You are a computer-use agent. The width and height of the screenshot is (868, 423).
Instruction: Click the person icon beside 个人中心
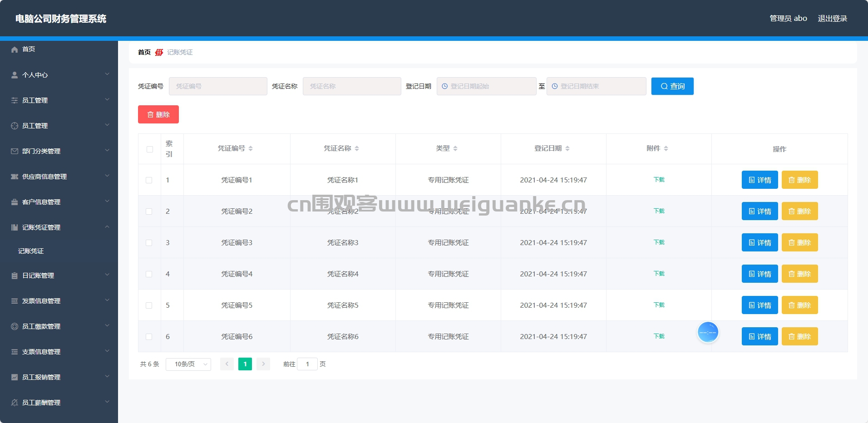15,75
